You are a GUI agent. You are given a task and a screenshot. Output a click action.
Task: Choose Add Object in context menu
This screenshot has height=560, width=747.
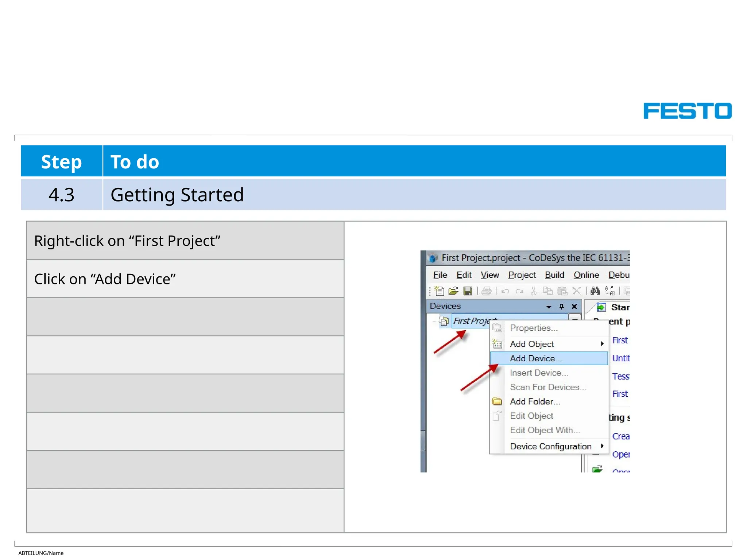click(x=549, y=344)
